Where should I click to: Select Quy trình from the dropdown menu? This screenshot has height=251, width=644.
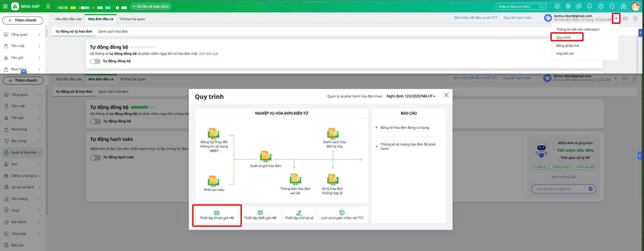coord(563,37)
